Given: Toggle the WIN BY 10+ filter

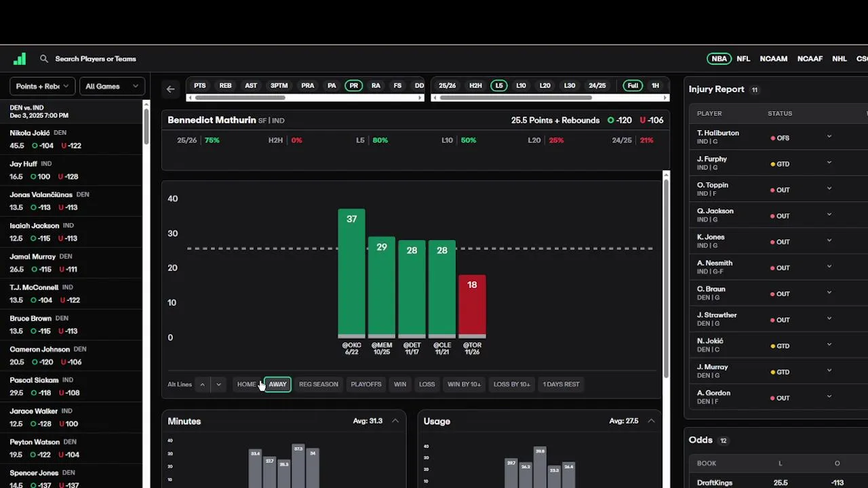Looking at the screenshot, I should (x=464, y=384).
